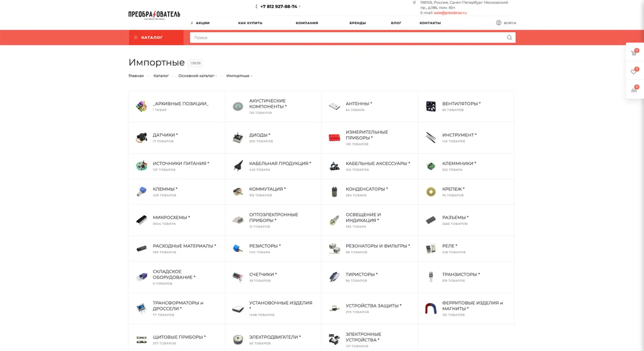644x351 pixels.
Task: Open Складское оборудование category link
Action: tap(174, 274)
